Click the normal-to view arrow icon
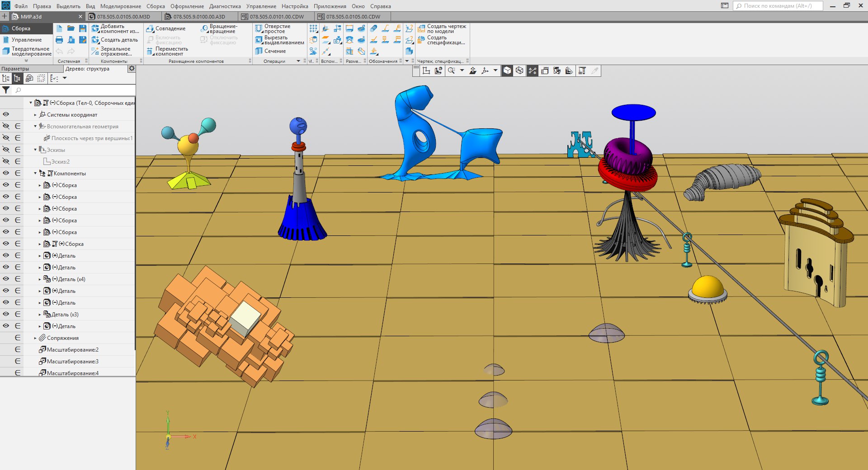Viewport: 868px width, 470px height. [473, 70]
